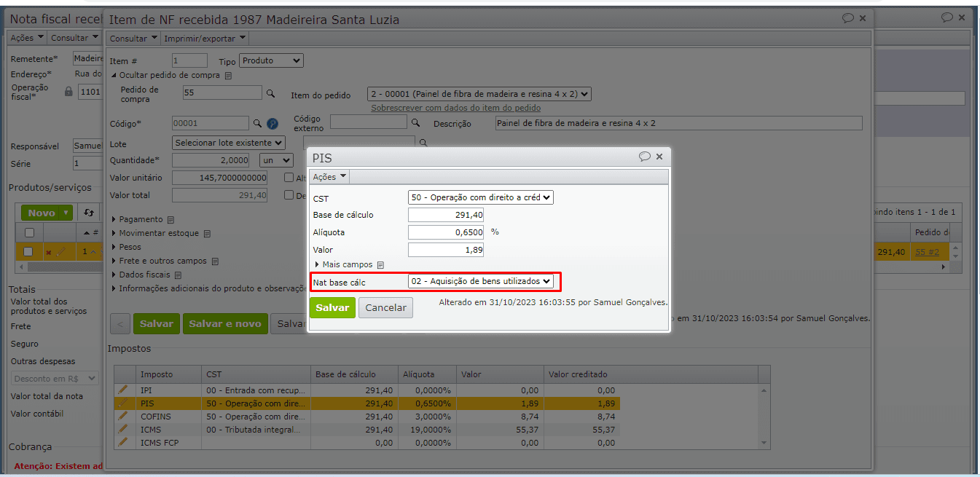Click refresh icon beside Novo button
The width and height of the screenshot is (980, 477).
[x=89, y=213]
